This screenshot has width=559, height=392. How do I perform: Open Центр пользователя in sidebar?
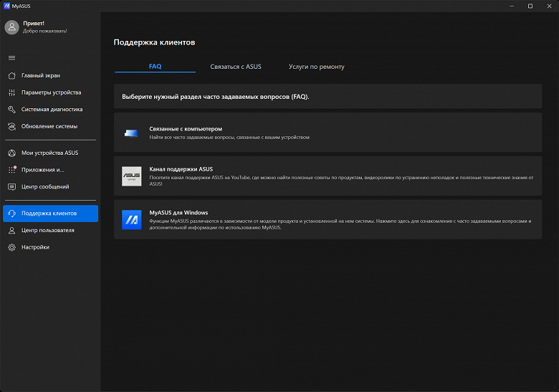click(51, 231)
